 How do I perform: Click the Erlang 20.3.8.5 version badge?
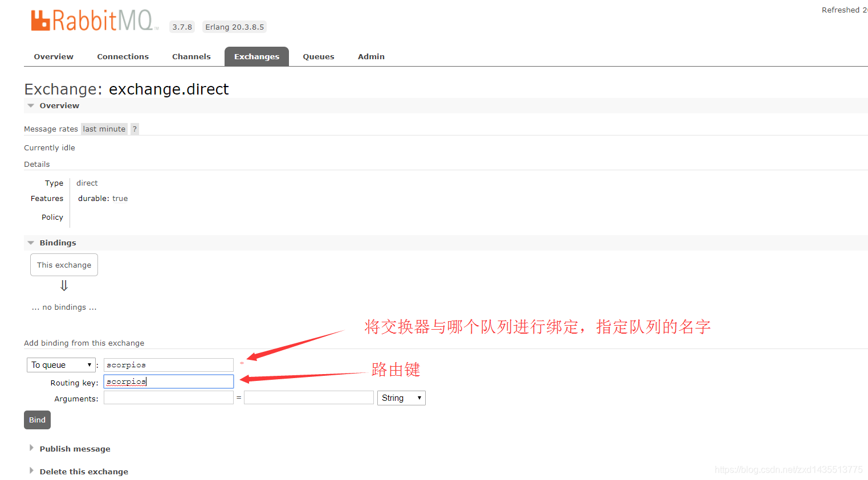pos(234,27)
